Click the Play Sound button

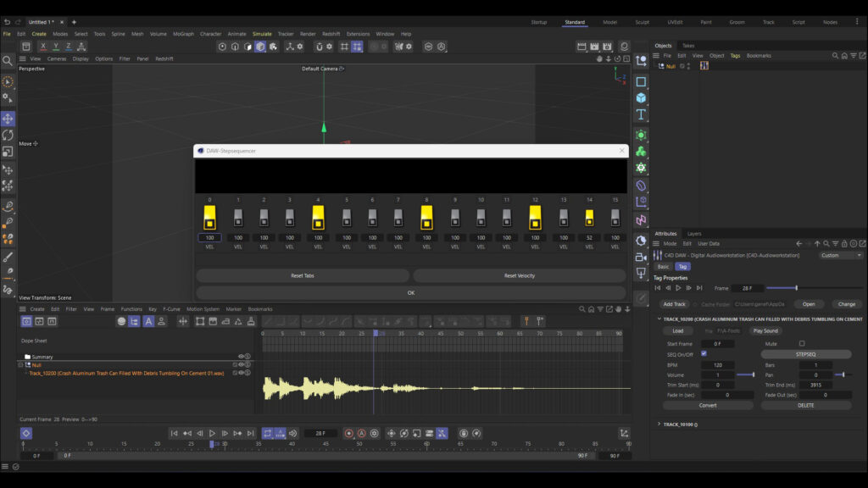[x=765, y=331]
